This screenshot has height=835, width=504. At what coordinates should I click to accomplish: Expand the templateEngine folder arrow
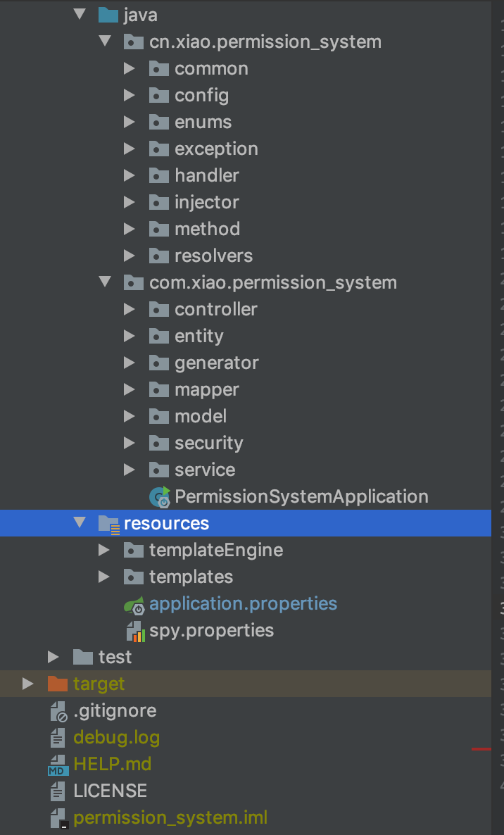point(103,550)
